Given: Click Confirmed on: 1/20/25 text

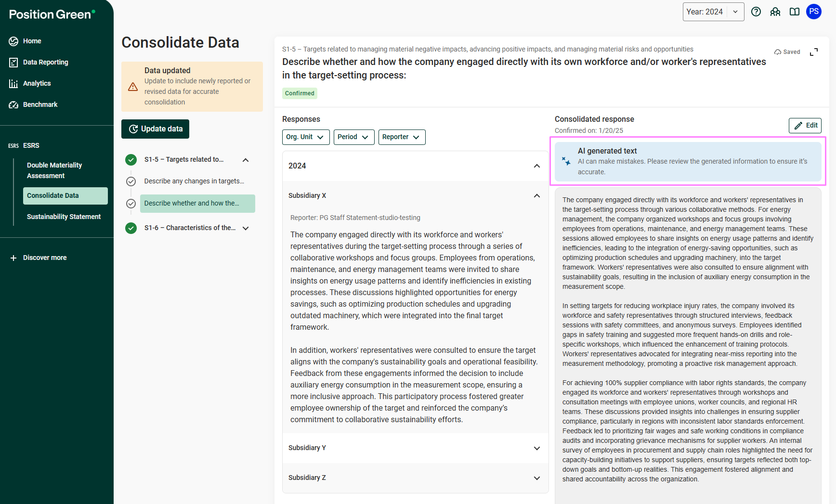Looking at the screenshot, I should click(589, 130).
